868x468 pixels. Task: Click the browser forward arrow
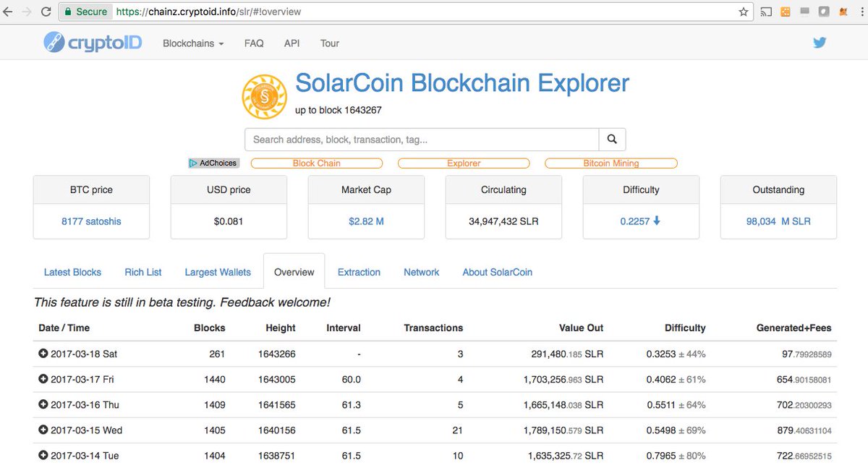point(27,12)
